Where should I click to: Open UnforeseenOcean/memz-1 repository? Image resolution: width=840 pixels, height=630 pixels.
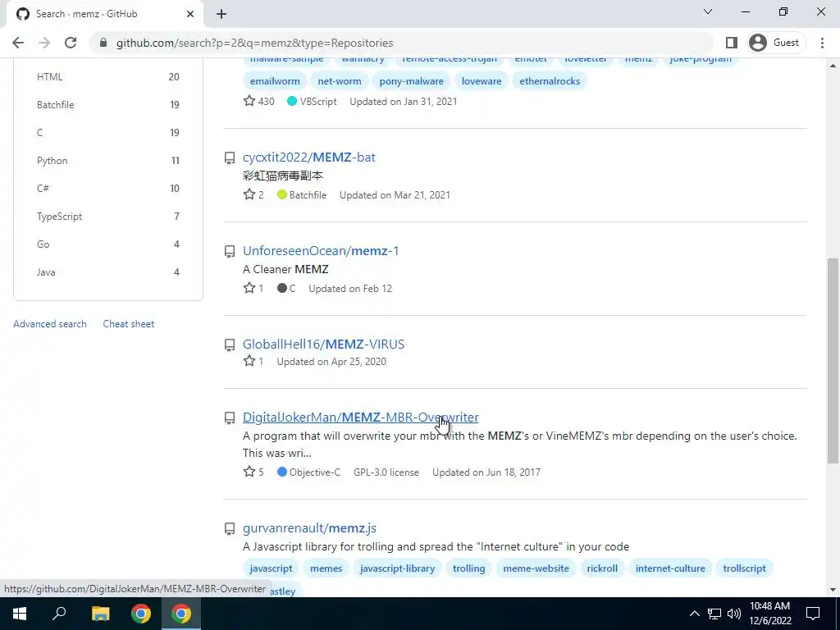point(321,251)
